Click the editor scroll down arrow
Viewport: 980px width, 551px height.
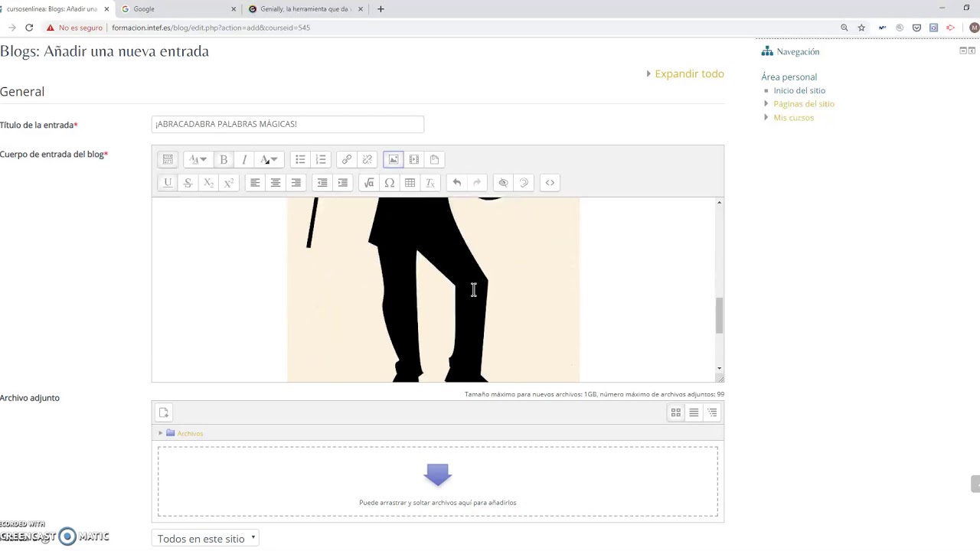719,369
